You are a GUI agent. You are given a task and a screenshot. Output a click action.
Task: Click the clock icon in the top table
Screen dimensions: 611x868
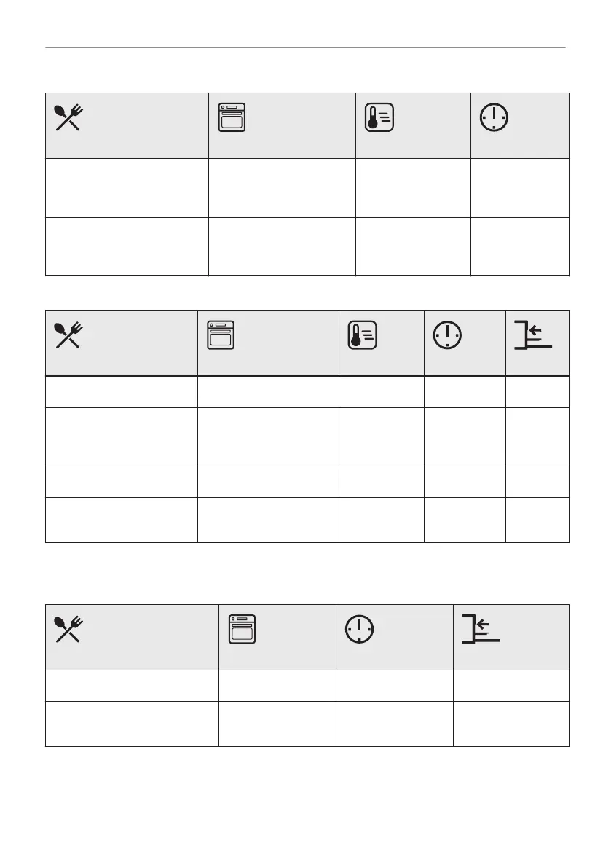(x=494, y=117)
